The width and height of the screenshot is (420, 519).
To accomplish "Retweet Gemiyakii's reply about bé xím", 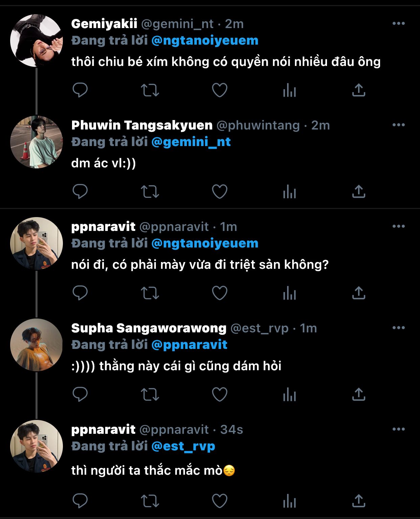I will 150,90.
